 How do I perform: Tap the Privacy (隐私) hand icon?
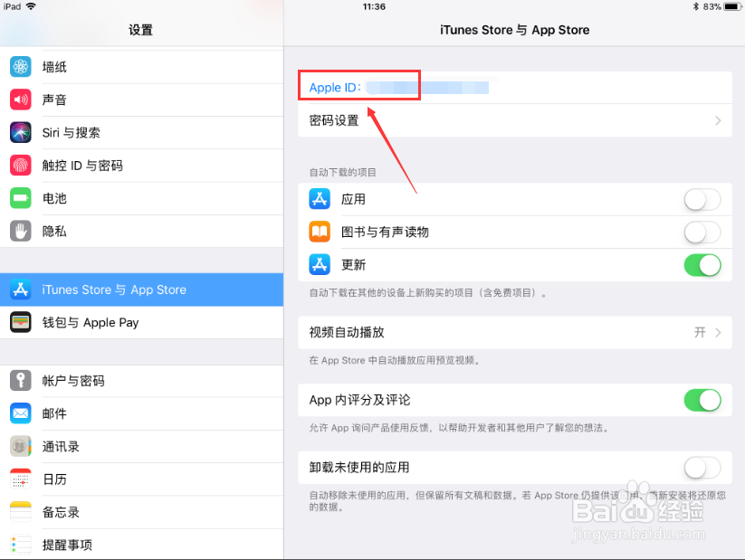[x=21, y=231]
